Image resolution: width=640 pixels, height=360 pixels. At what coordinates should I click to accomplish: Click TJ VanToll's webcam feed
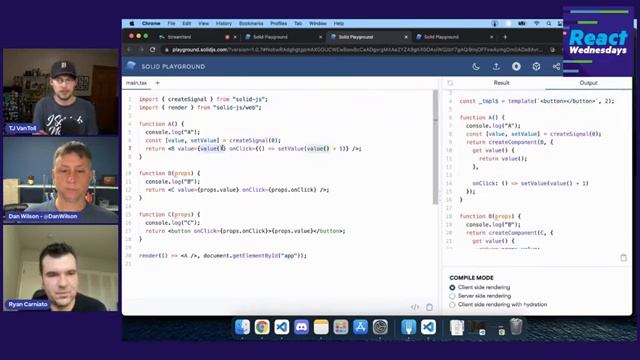pyautogui.click(x=61, y=92)
